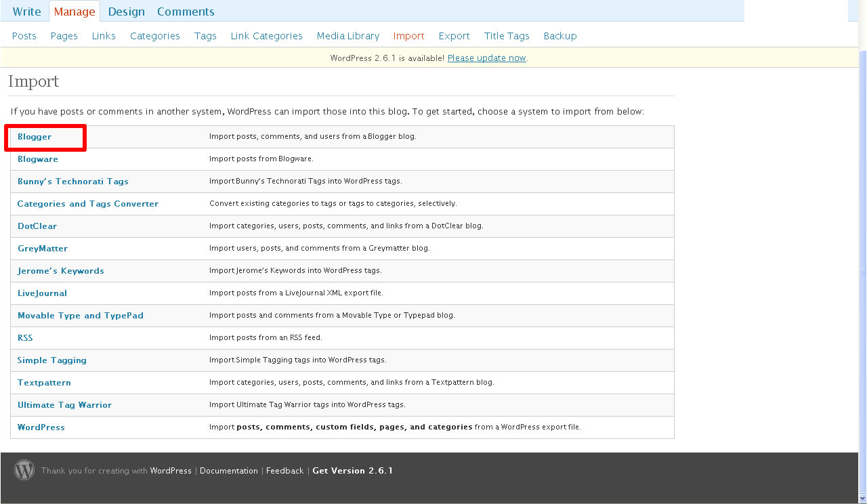
Task: Click the vertical scrollbar on the right
Action: [x=862, y=271]
